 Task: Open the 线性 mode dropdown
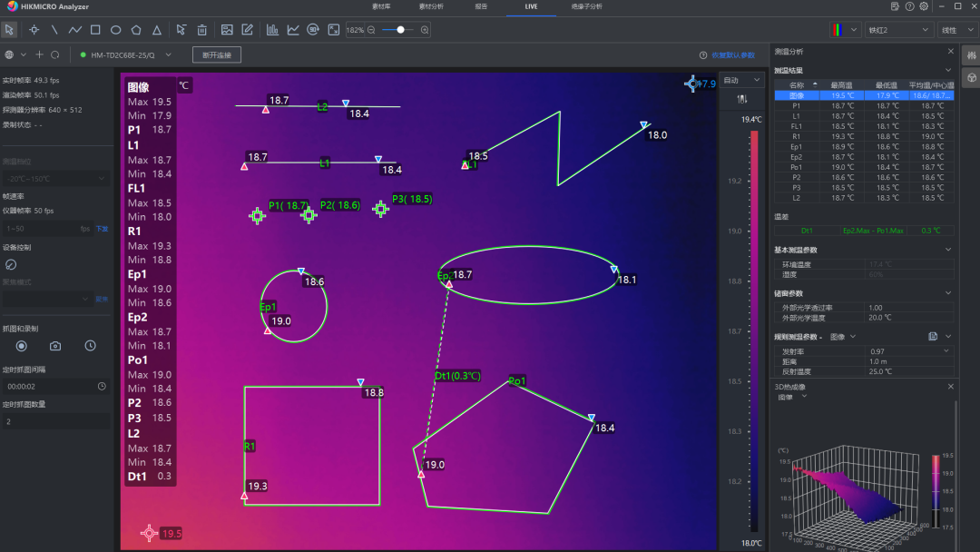958,30
